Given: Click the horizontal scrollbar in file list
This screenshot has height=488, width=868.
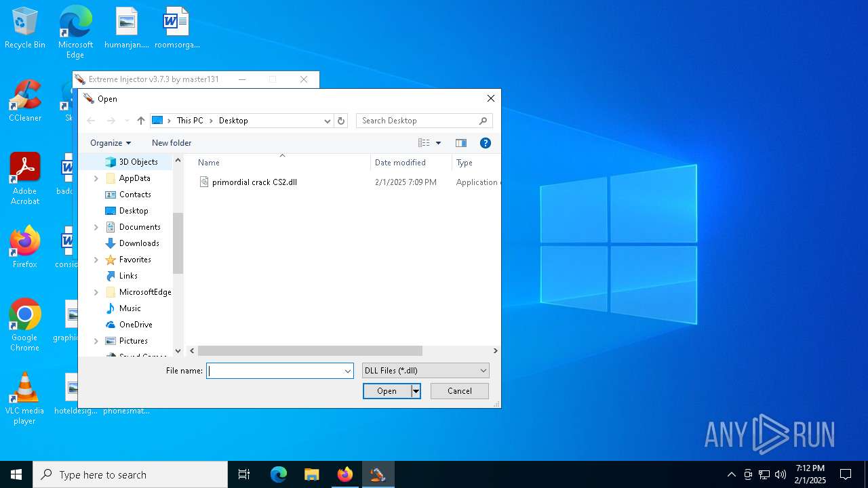Looking at the screenshot, I should click(310, 351).
